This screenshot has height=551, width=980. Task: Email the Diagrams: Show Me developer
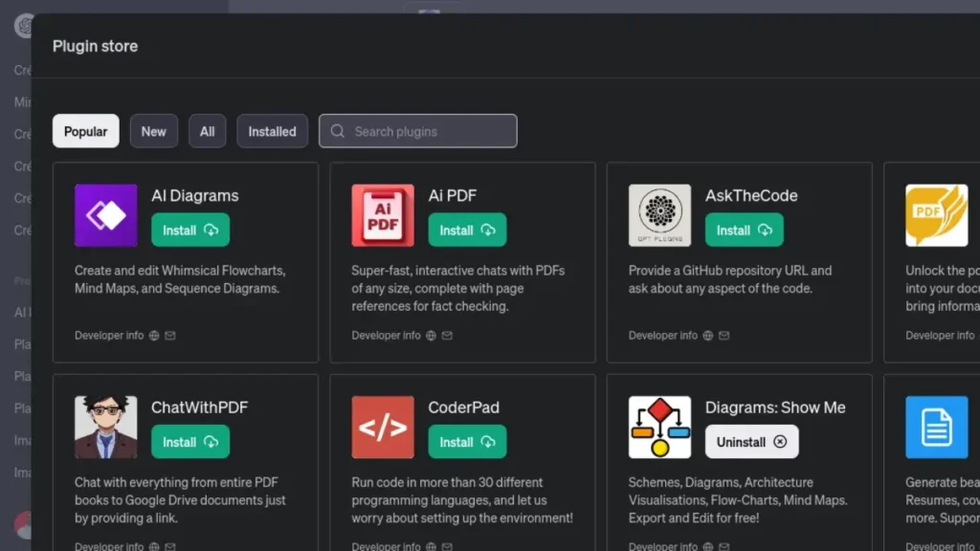click(x=724, y=546)
